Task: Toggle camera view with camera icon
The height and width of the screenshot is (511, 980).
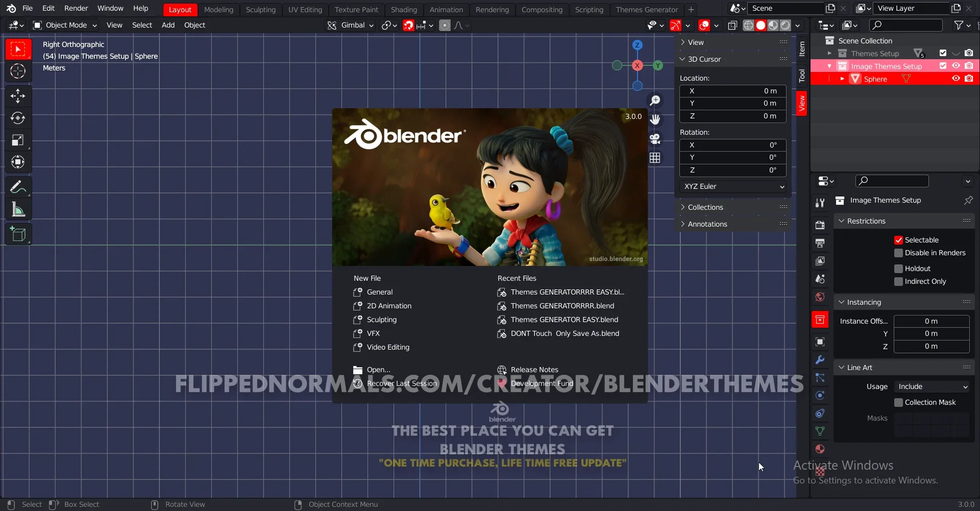Action: point(655,139)
